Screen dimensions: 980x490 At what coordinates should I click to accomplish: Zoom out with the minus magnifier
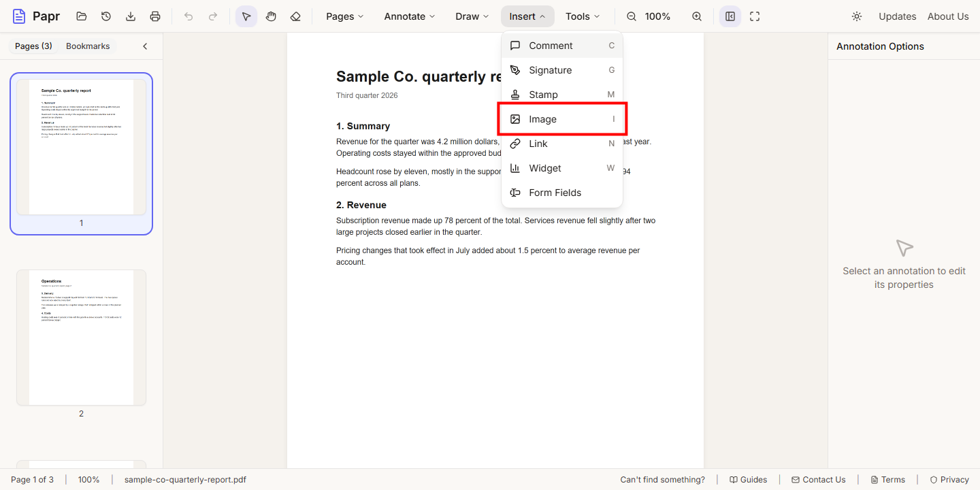tap(632, 16)
